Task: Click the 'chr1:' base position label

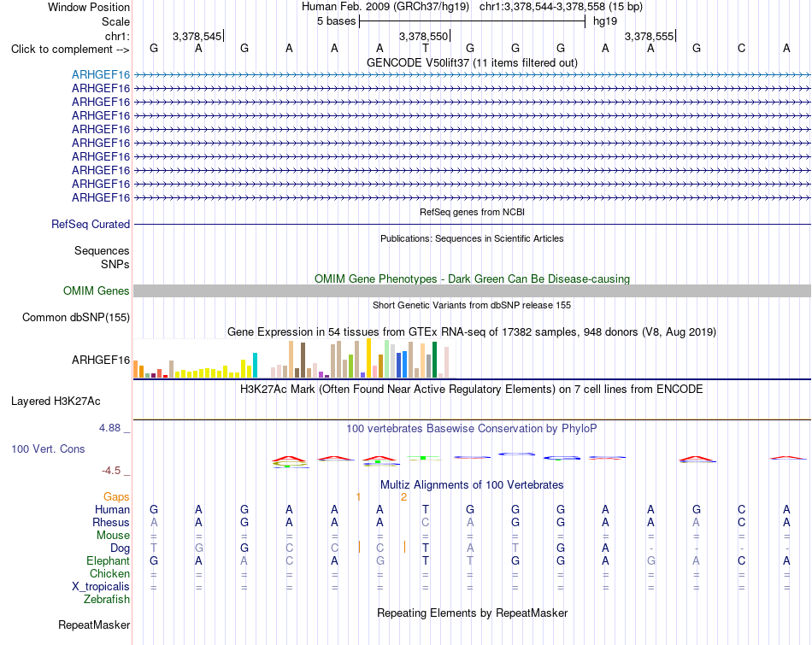Action: click(x=117, y=36)
